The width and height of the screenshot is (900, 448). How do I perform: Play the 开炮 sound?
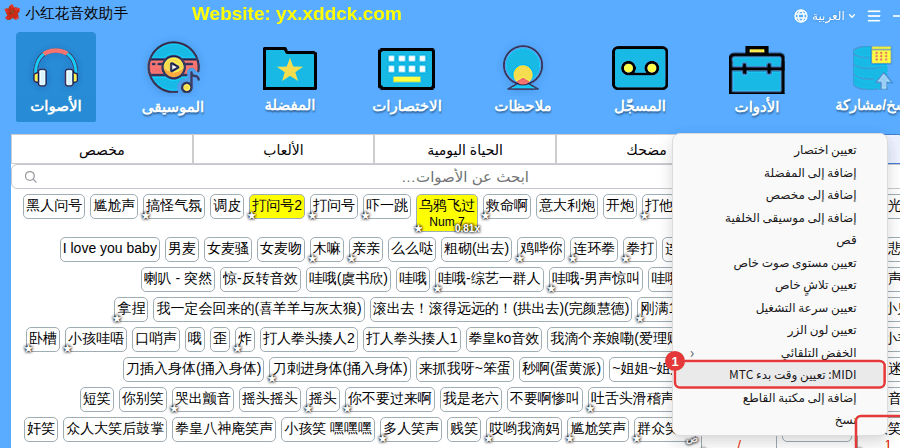[x=620, y=206]
